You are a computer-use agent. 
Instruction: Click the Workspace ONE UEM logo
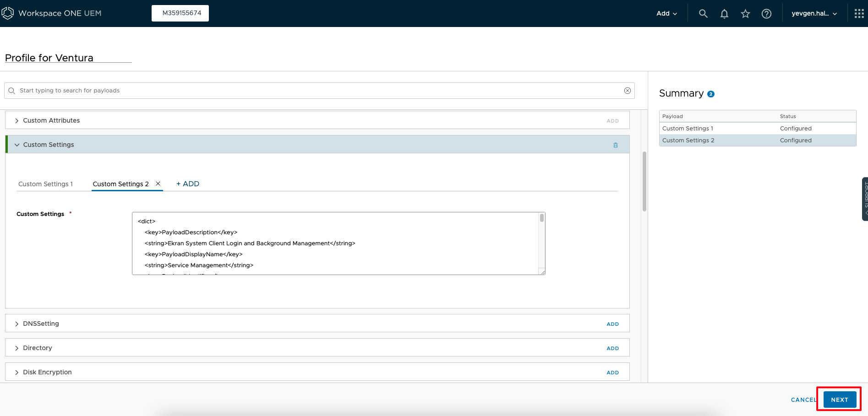point(8,13)
